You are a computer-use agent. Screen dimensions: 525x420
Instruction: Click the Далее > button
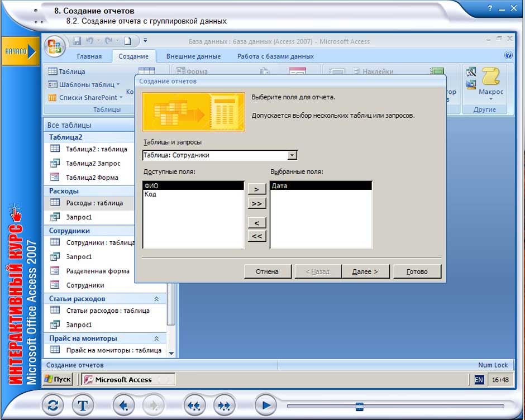(365, 271)
